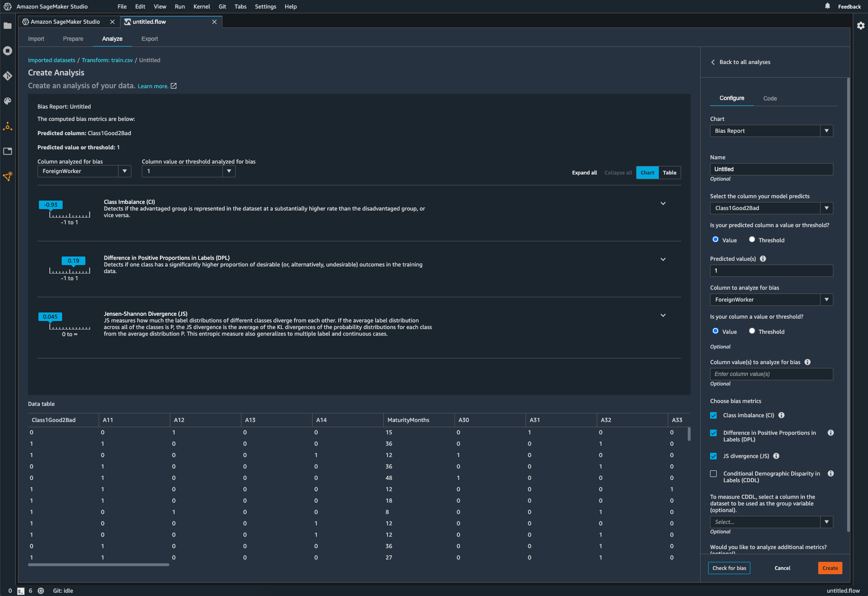Switch to the Code tab
868x596 pixels.
(x=769, y=98)
